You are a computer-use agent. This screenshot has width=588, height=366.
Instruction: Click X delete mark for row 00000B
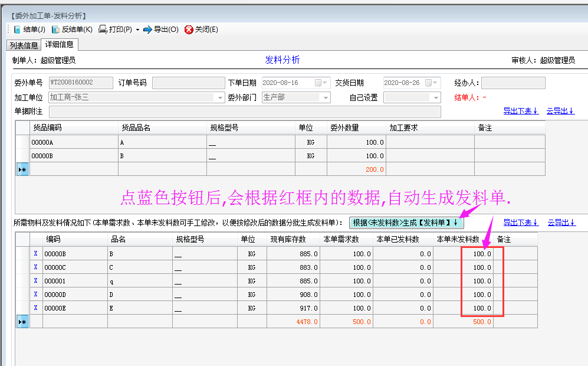click(x=35, y=254)
